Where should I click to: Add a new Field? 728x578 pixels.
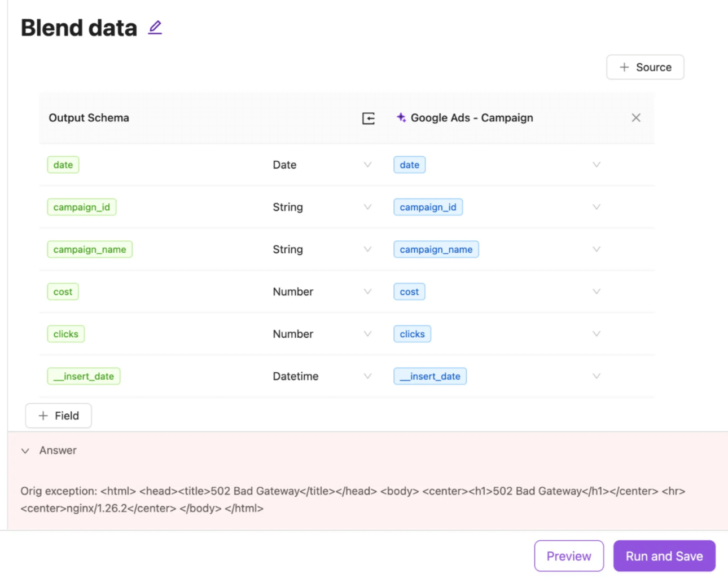(58, 416)
